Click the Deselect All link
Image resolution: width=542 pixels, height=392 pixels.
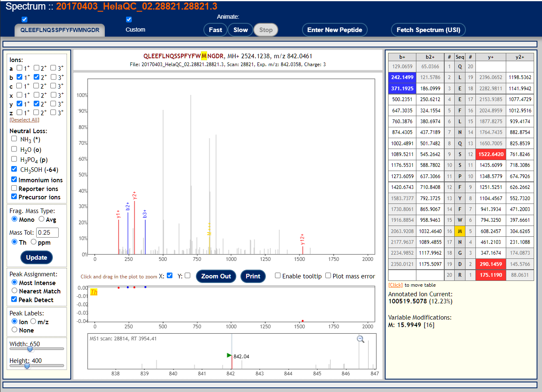click(x=25, y=120)
